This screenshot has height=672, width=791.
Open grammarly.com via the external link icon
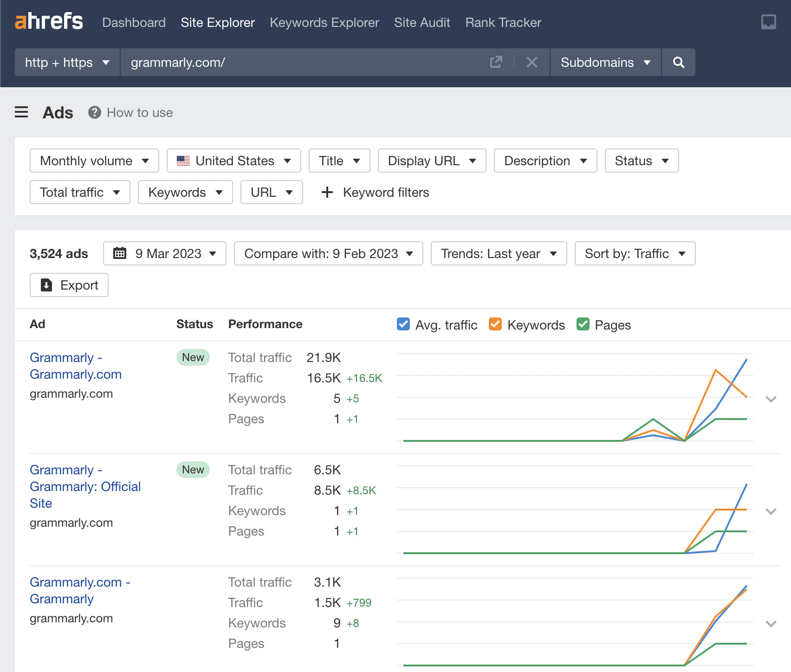pos(496,62)
